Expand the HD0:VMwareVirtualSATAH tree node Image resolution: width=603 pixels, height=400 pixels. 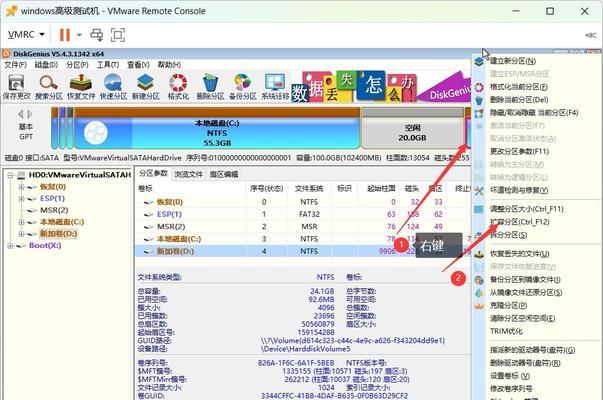tap(10, 175)
